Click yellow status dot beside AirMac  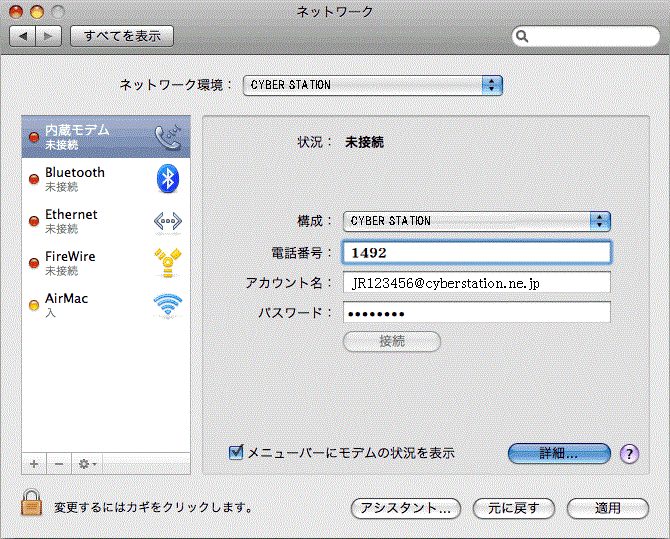34,305
